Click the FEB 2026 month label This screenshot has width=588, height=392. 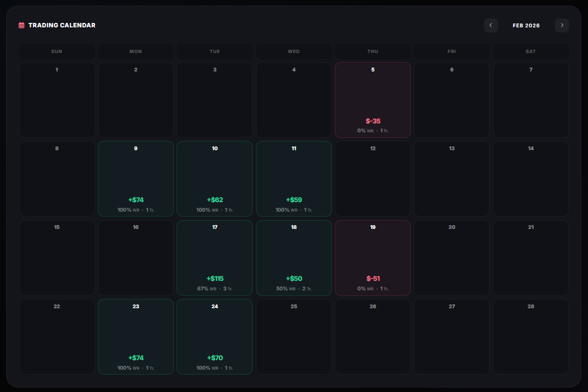tap(526, 25)
